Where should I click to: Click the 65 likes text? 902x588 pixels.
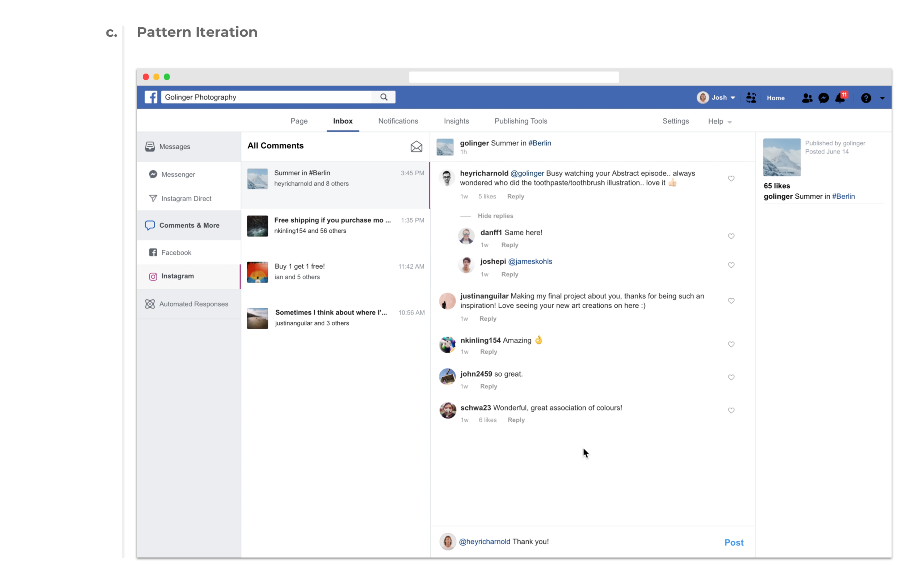pyautogui.click(x=776, y=186)
